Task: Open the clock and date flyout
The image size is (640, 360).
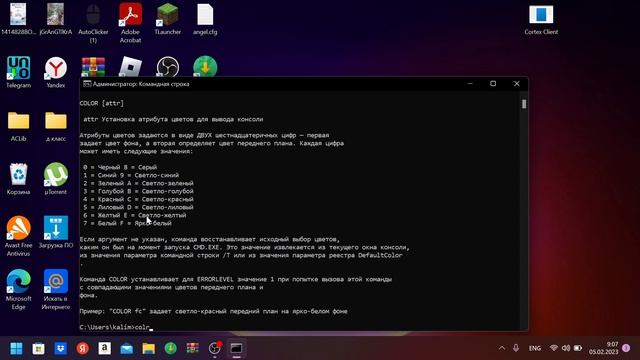Action: click(603, 348)
